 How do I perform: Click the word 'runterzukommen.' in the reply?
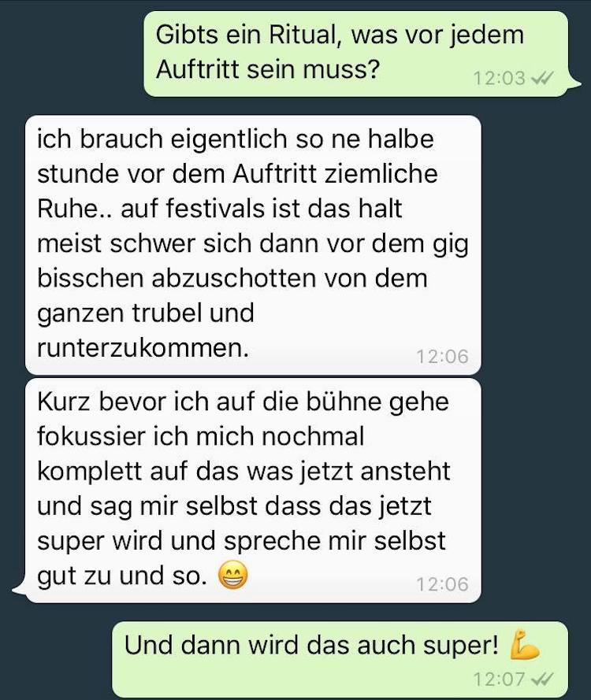click(143, 348)
